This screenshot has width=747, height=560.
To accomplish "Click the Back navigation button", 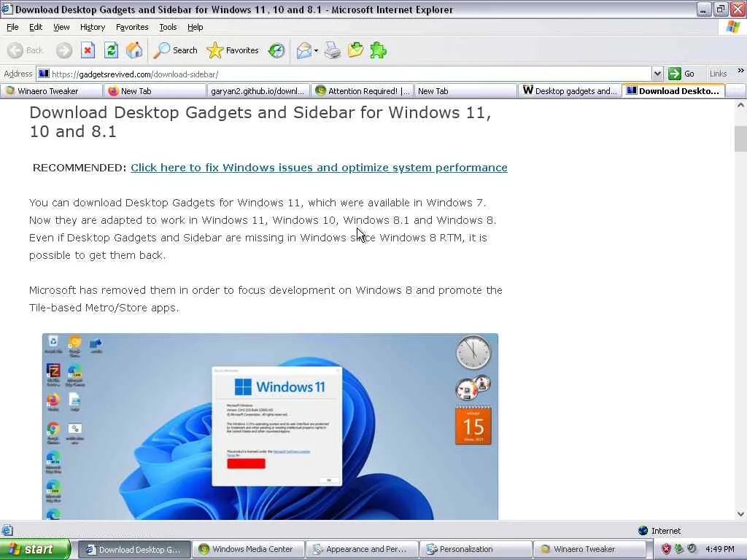I will 26,50.
